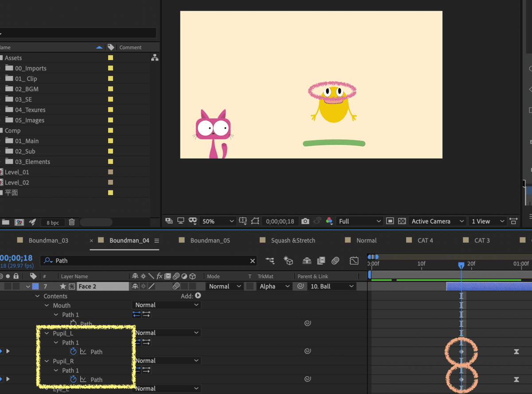
Task: Open show channel and color management icon
Action: tap(329, 221)
